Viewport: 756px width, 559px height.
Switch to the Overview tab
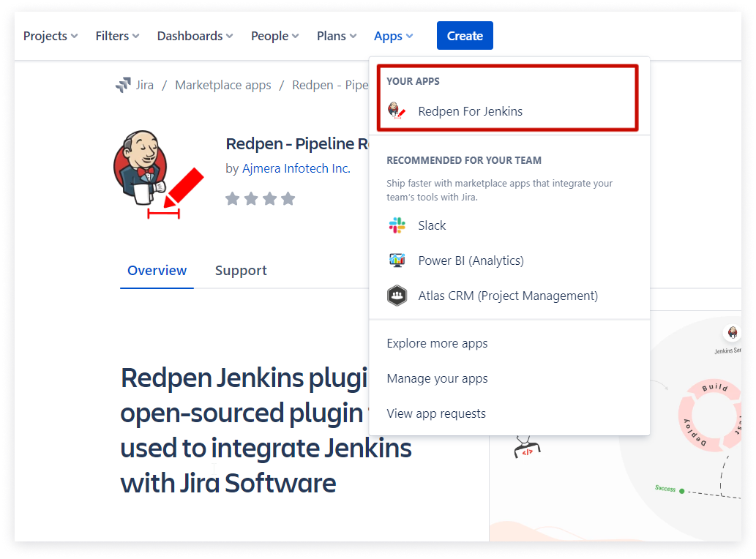pos(157,271)
